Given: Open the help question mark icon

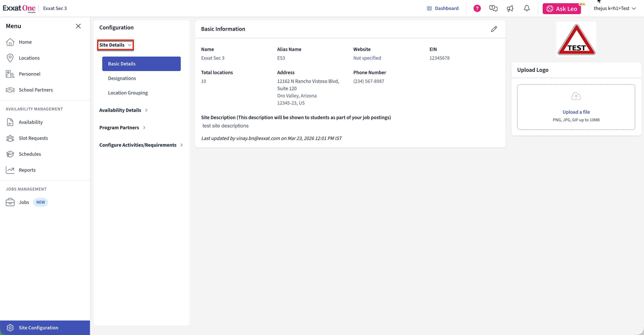Looking at the screenshot, I should [477, 9].
